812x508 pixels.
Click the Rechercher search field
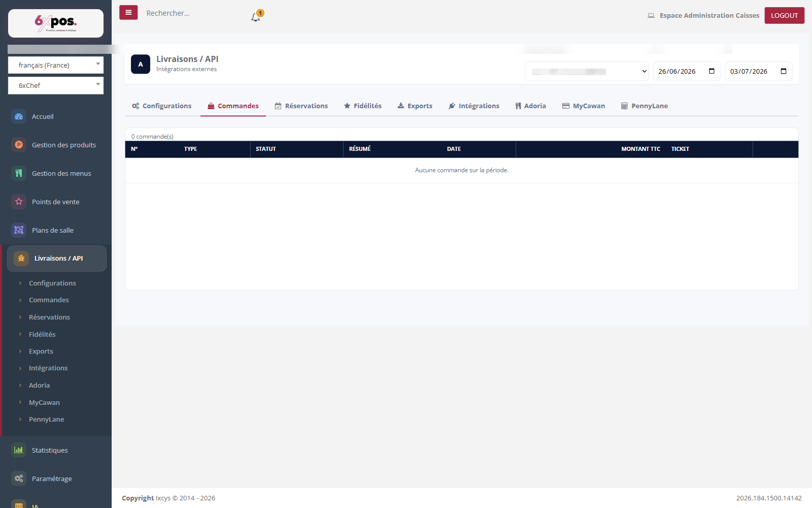point(193,13)
